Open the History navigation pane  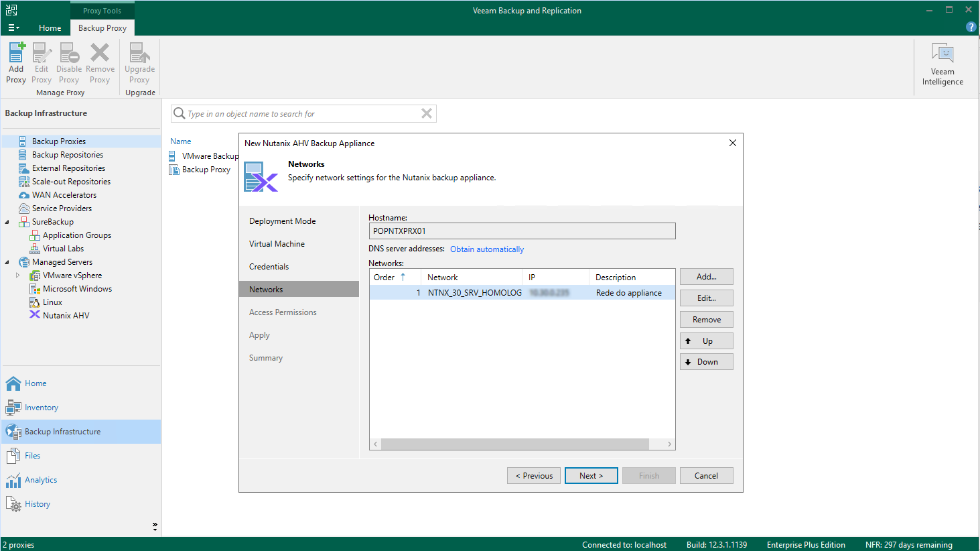81,504
